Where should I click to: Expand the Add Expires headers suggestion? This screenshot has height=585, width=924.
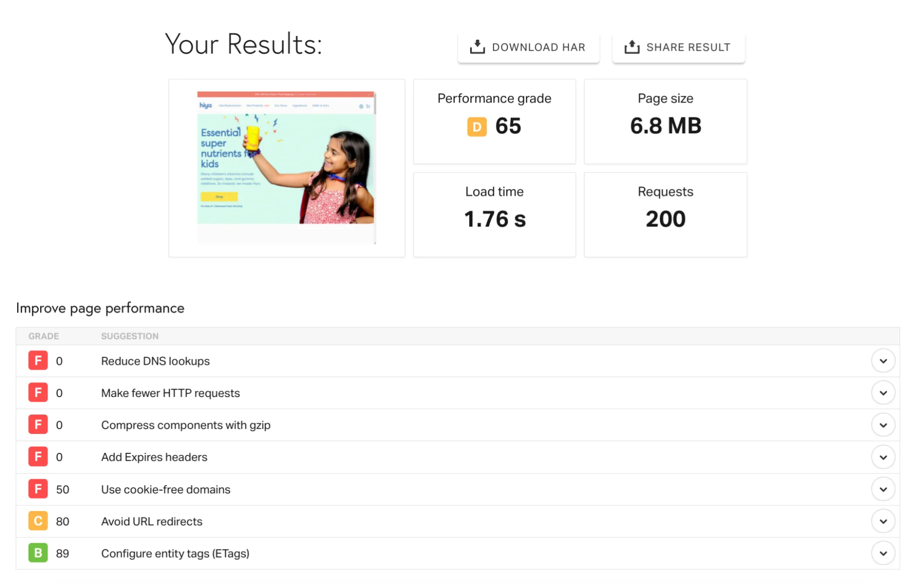tap(883, 457)
